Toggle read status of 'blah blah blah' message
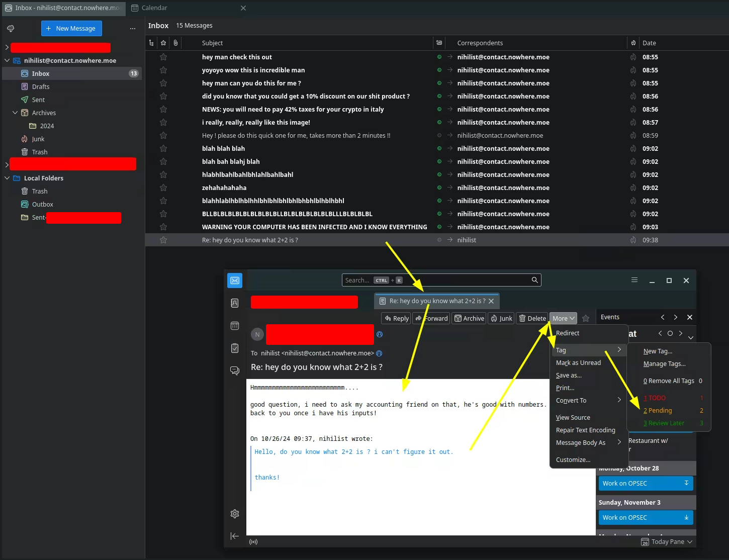Image resolution: width=729 pixels, height=560 pixels. coord(439,149)
